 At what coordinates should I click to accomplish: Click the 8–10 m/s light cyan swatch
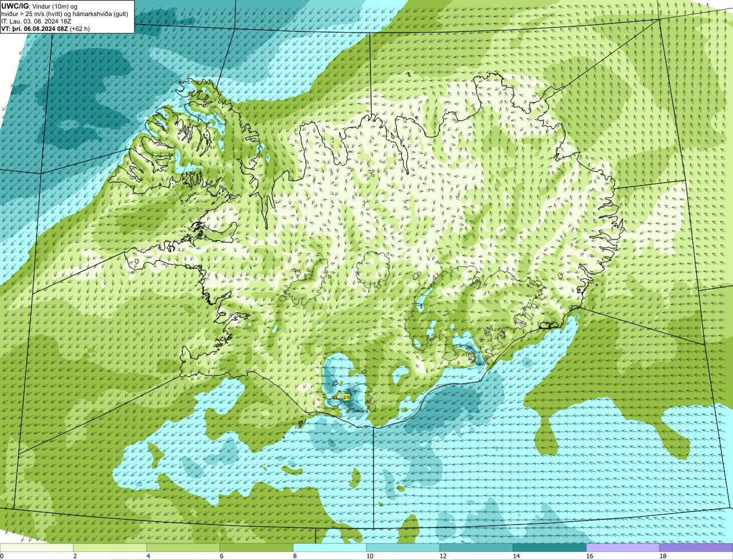330,547
